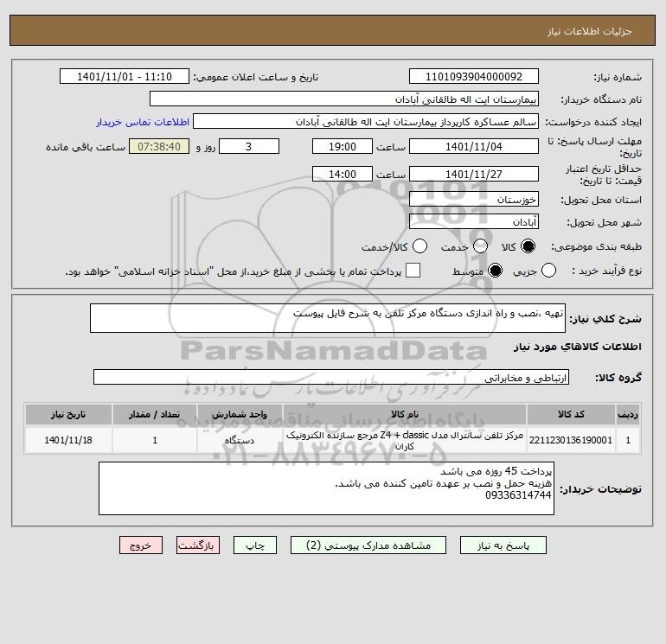Click the need date cell 1401/11/18
This screenshot has height=644, width=666.
[x=68, y=440]
